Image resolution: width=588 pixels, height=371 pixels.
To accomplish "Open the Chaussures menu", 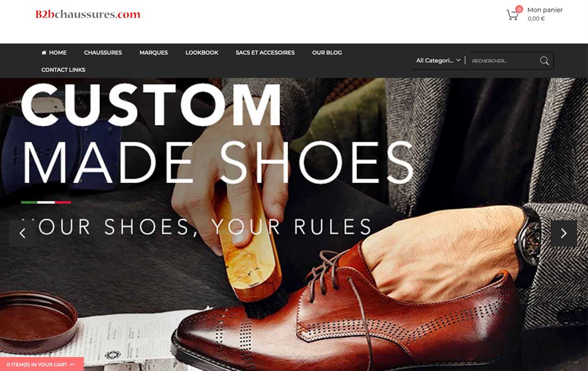I will point(103,52).
